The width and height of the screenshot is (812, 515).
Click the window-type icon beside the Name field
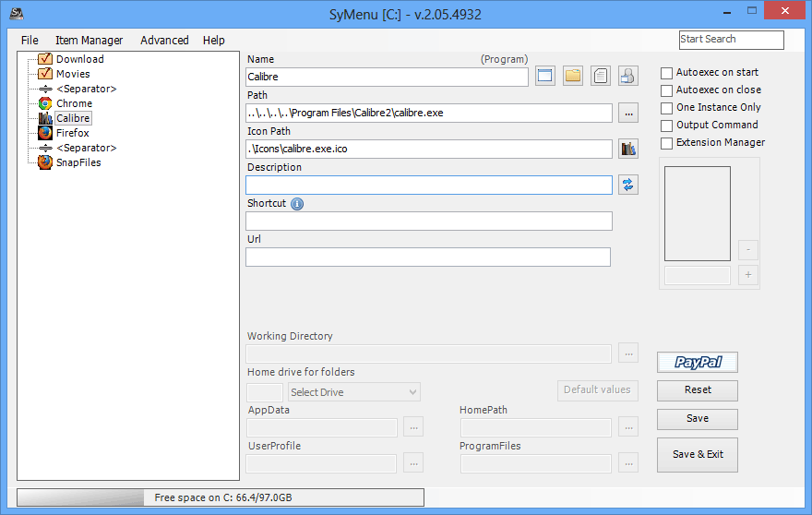coord(545,76)
